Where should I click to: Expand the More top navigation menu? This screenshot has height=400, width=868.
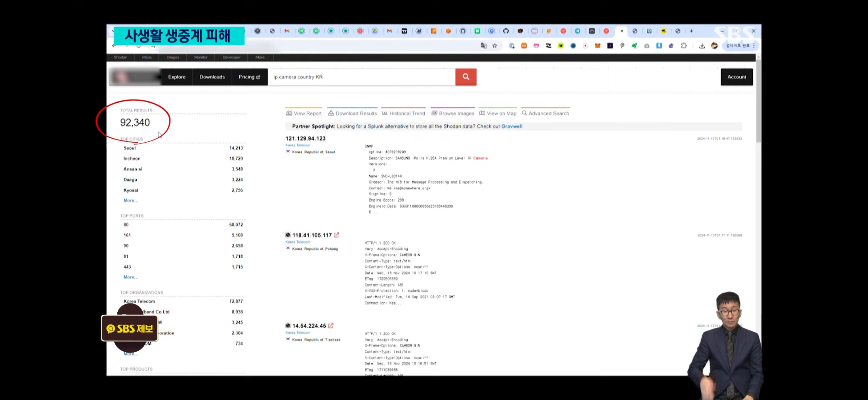tap(260, 57)
